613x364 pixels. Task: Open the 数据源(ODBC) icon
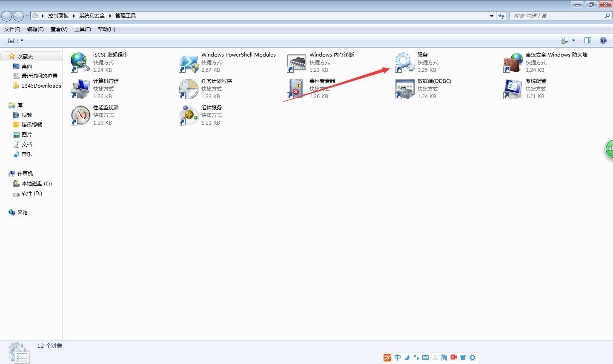(x=405, y=89)
